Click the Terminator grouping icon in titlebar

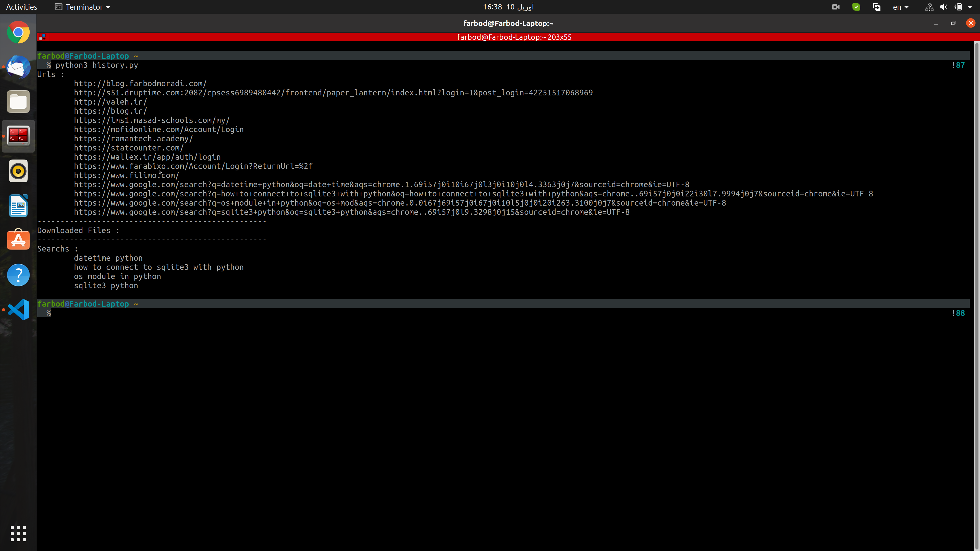[x=42, y=37]
